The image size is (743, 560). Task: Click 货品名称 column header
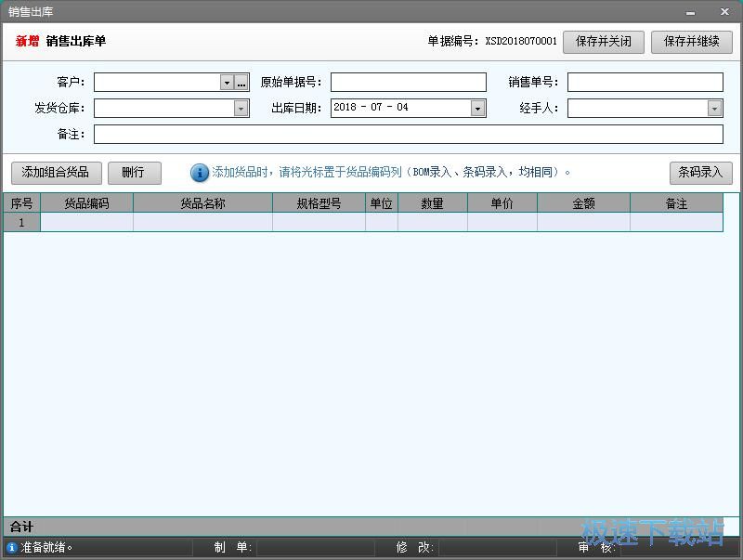point(202,203)
